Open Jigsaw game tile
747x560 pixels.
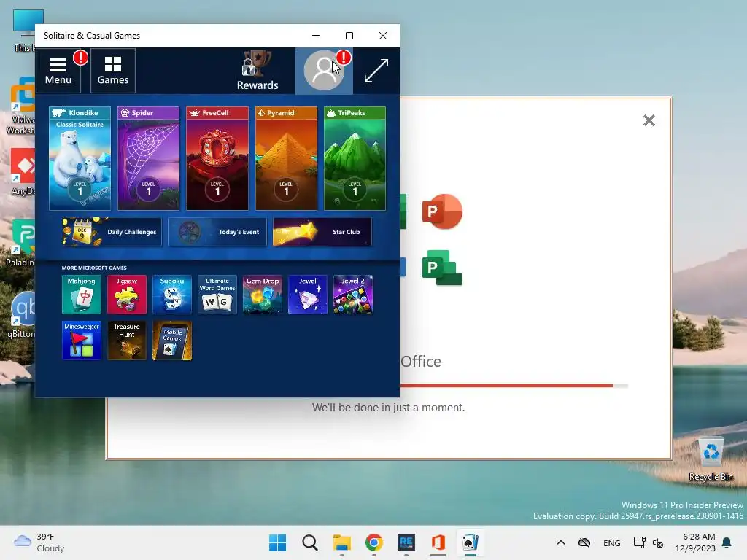click(x=127, y=295)
